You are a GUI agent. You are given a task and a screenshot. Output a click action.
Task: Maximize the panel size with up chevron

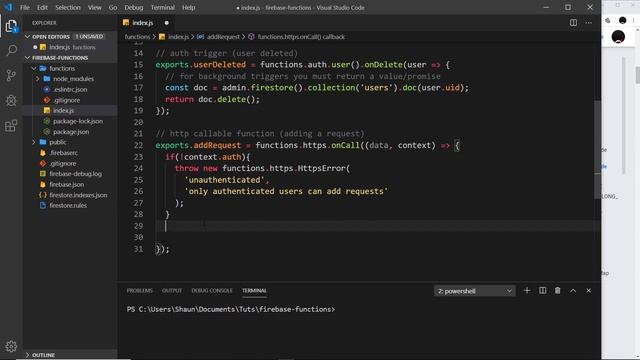pos(573,291)
